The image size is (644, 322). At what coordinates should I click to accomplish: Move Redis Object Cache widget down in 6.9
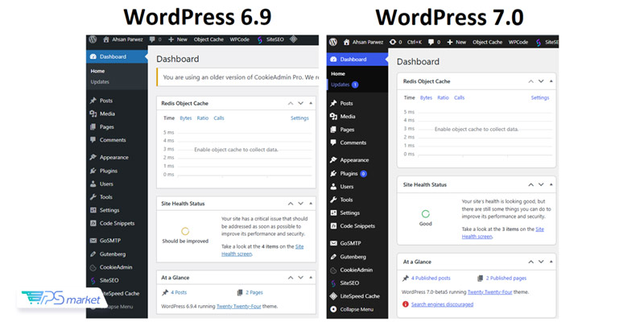click(300, 104)
